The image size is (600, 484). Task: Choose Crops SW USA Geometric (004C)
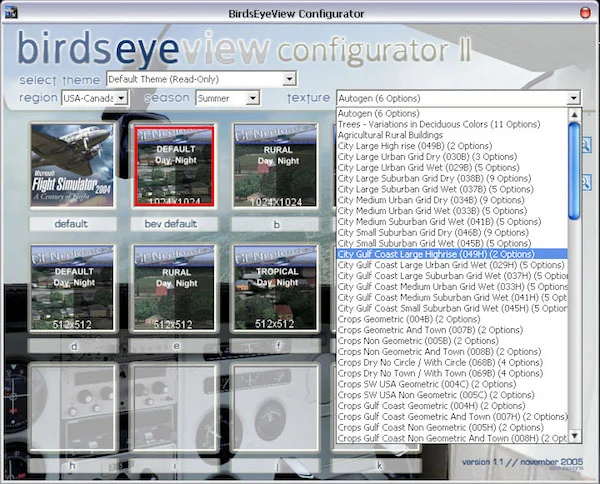452,384
